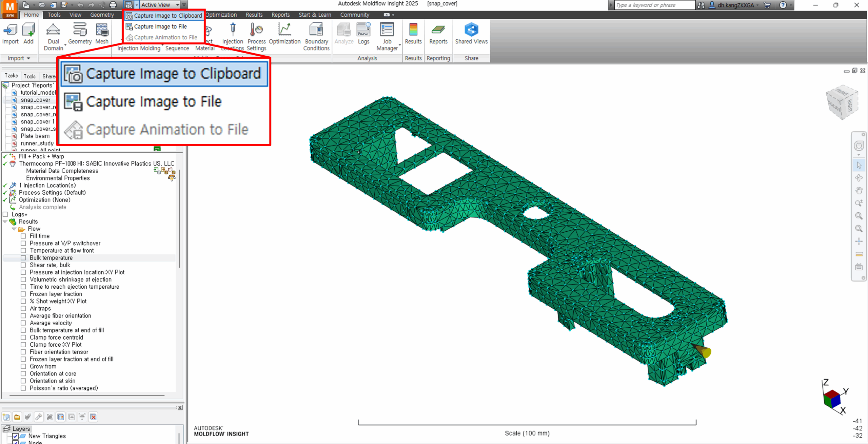Choose Capture Image to Clipboard menu entry

coord(164,16)
